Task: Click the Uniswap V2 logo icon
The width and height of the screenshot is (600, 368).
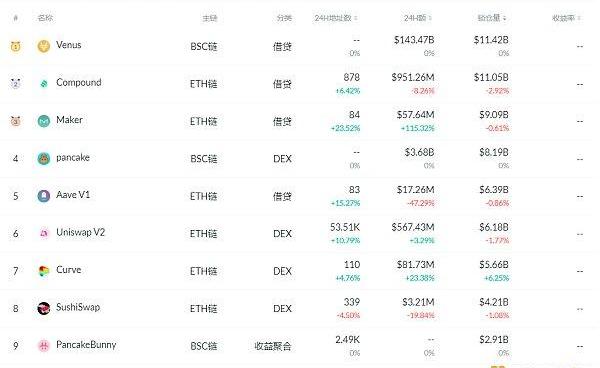Action: [44, 233]
